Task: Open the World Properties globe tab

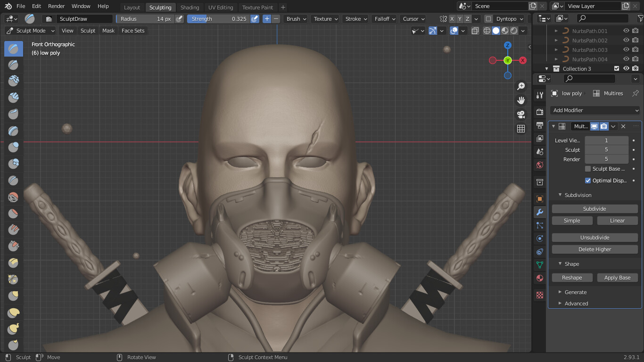Action: (539, 165)
